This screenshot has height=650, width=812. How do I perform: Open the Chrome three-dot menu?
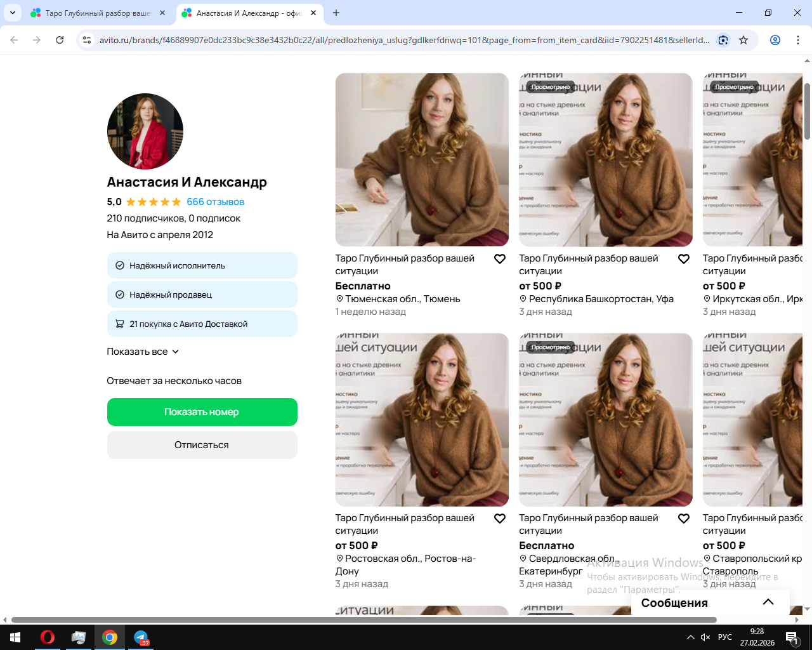click(798, 40)
